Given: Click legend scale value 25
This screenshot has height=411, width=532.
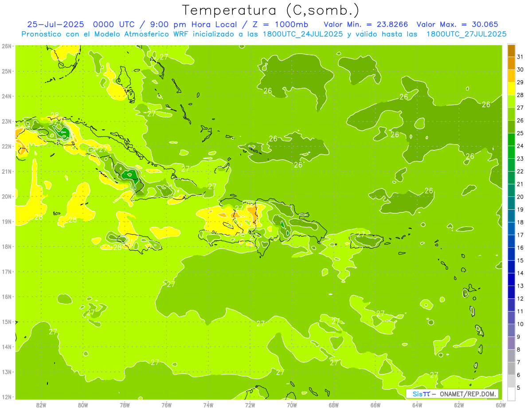Looking at the screenshot, I should [520, 133].
